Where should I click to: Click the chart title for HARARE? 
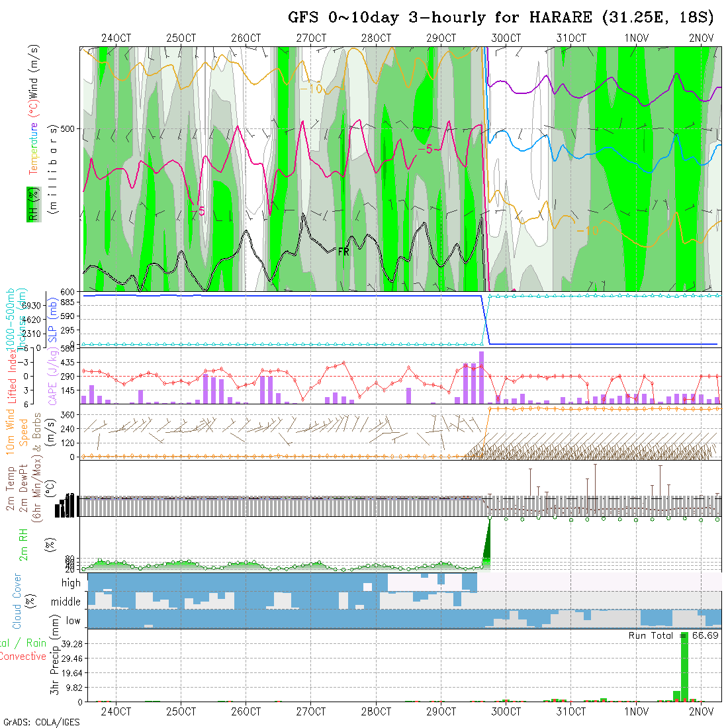tap(501, 18)
